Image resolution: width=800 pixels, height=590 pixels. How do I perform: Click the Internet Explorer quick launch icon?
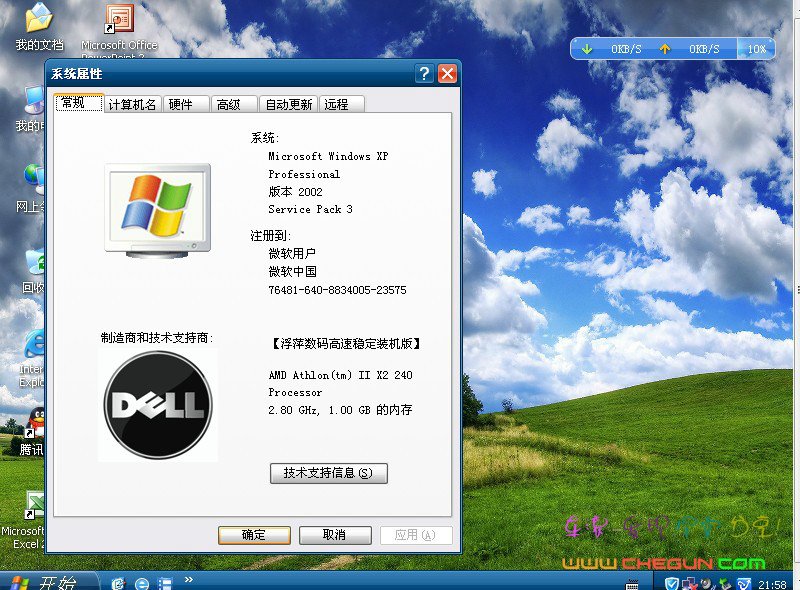point(142,583)
